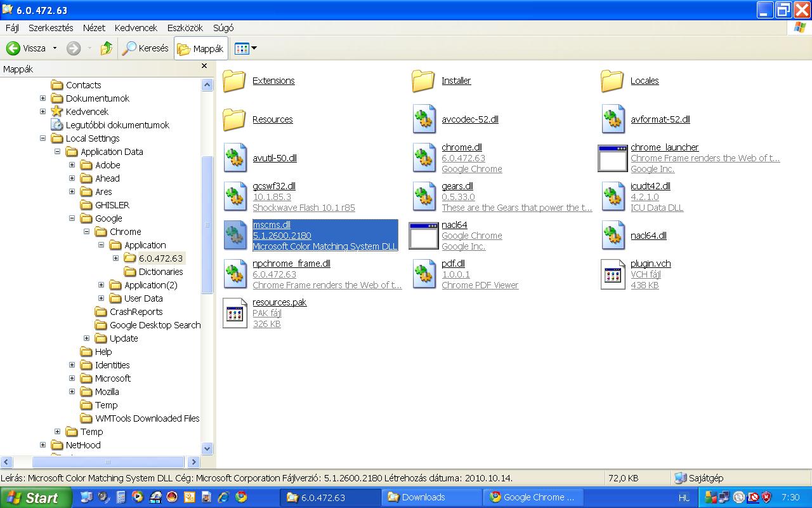This screenshot has height=508, width=812.
Task: Collapse the Application Data tree node
Action: click(x=57, y=152)
